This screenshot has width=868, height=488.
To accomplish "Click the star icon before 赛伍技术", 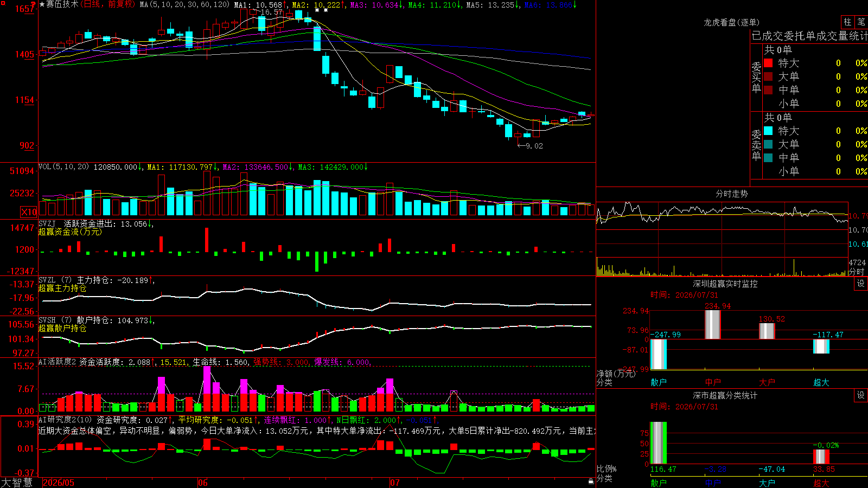I will pos(42,4).
